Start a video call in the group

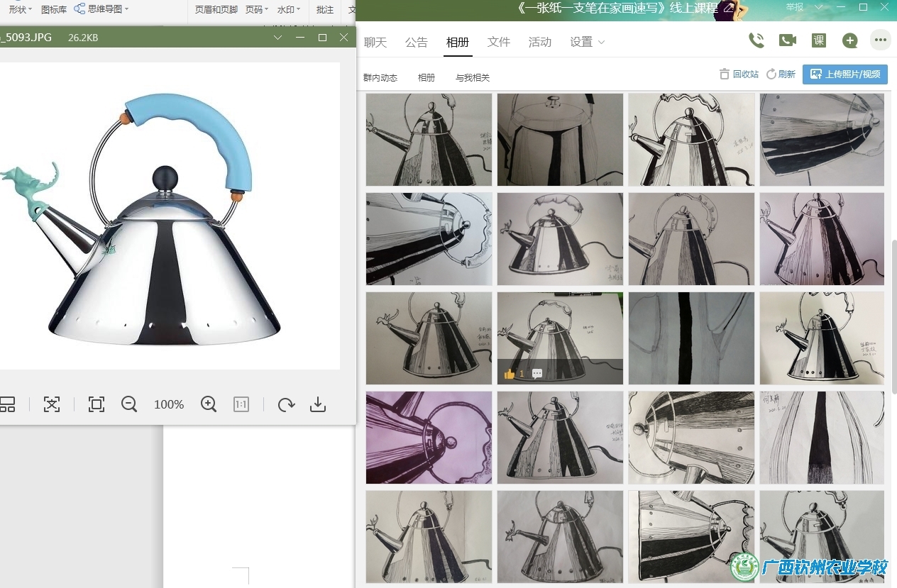787,40
